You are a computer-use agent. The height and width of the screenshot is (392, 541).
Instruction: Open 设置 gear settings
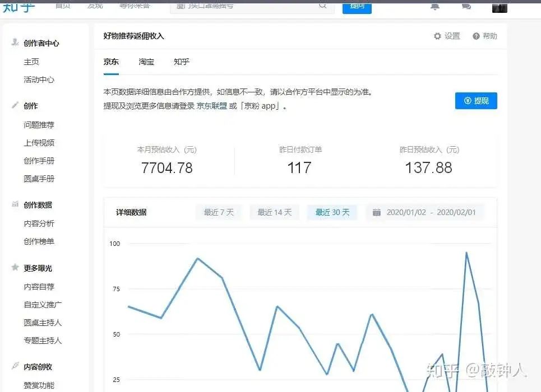(447, 36)
